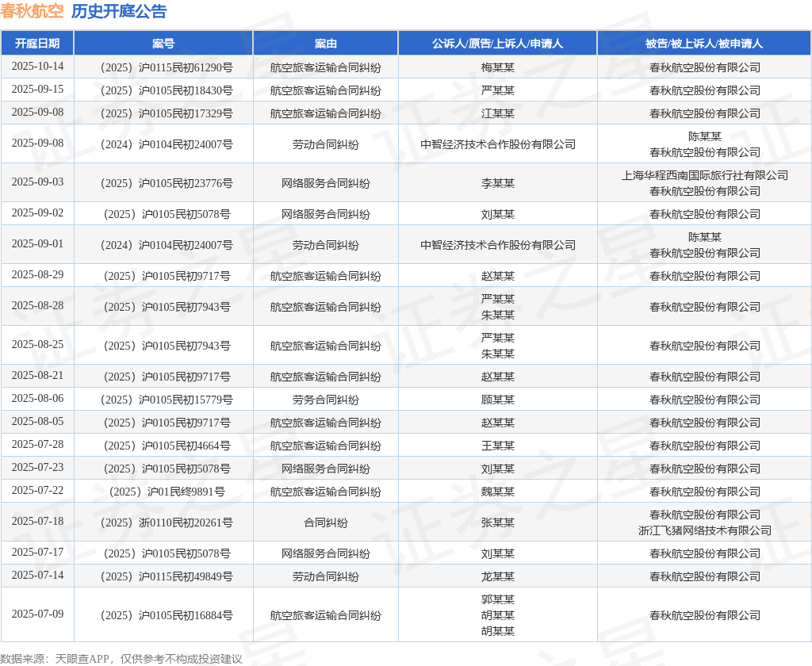Image resolution: width=812 pixels, height=666 pixels.
Task: Click case number 沪0115民初61290号
Action: pos(167,67)
